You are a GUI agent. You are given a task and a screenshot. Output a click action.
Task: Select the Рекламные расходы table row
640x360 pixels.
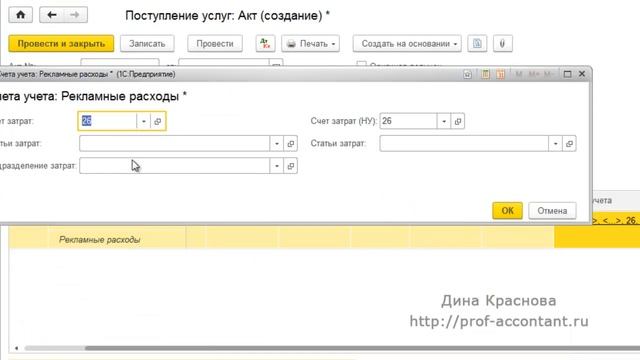[x=324, y=238]
